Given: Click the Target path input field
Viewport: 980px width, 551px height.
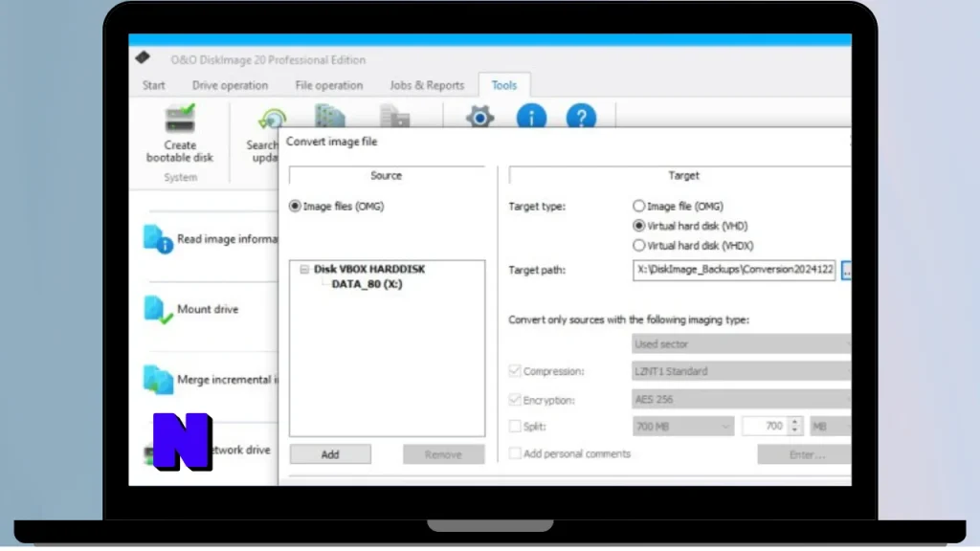Looking at the screenshot, I should click(x=734, y=270).
